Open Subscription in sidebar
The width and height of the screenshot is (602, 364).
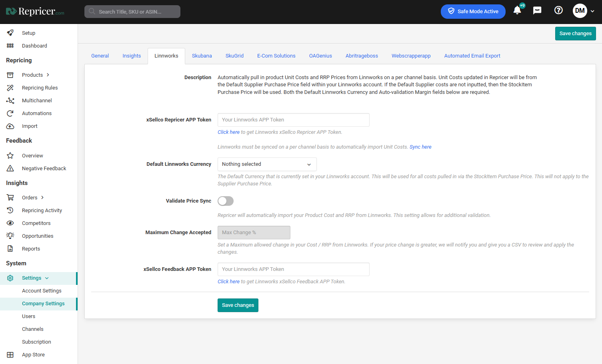pyautogui.click(x=36, y=342)
